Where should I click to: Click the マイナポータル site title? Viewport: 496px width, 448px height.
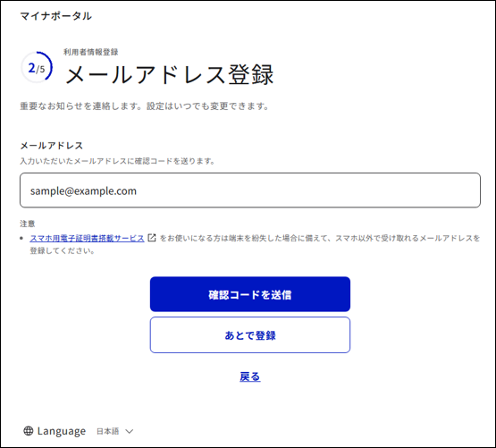(x=56, y=16)
